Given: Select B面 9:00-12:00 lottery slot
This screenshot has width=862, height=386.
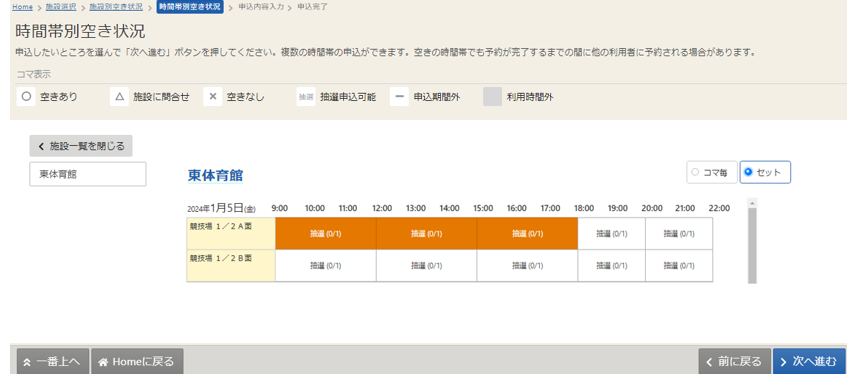Looking at the screenshot, I should [325, 266].
